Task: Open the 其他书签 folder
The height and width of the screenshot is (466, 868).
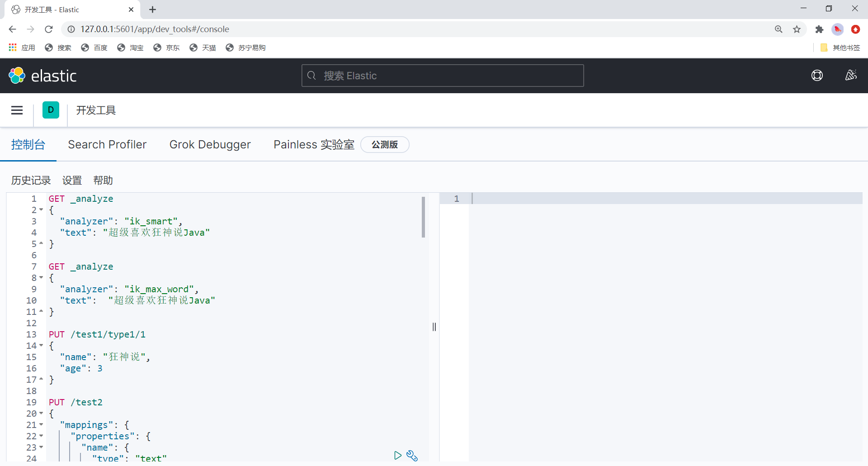Action: click(x=840, y=48)
